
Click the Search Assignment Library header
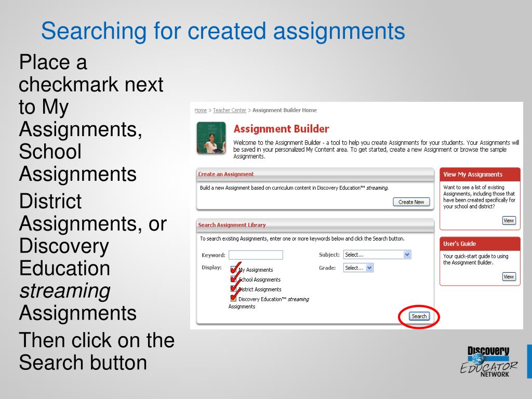[x=315, y=225]
